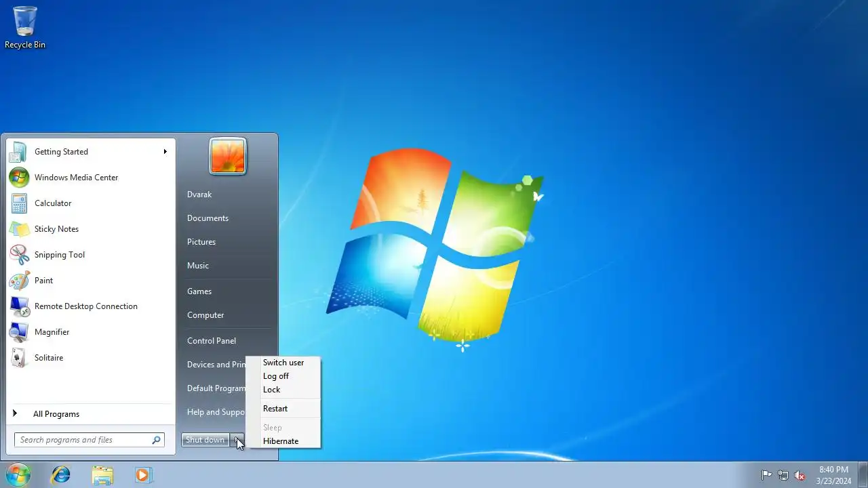Expand Getting Started submenu arrow
The height and width of the screenshot is (488, 868).
point(165,152)
